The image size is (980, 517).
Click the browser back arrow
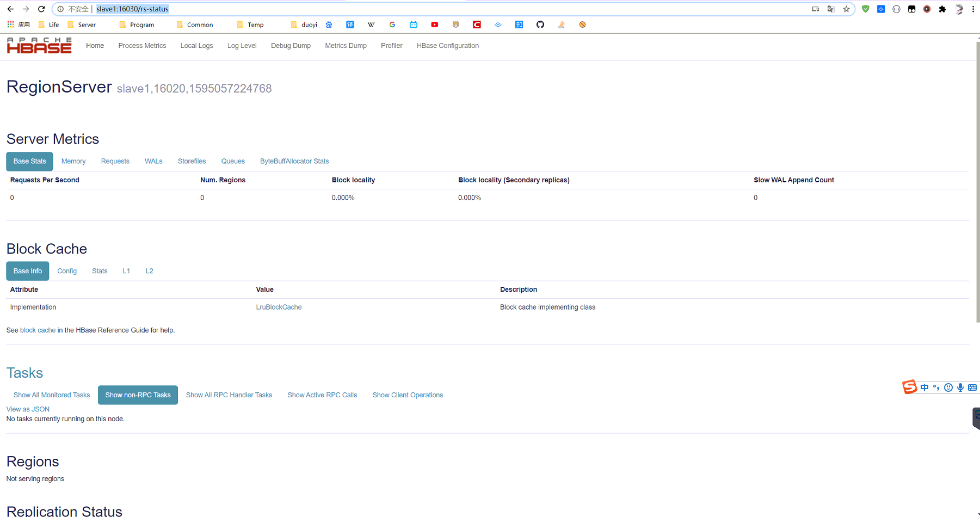10,9
